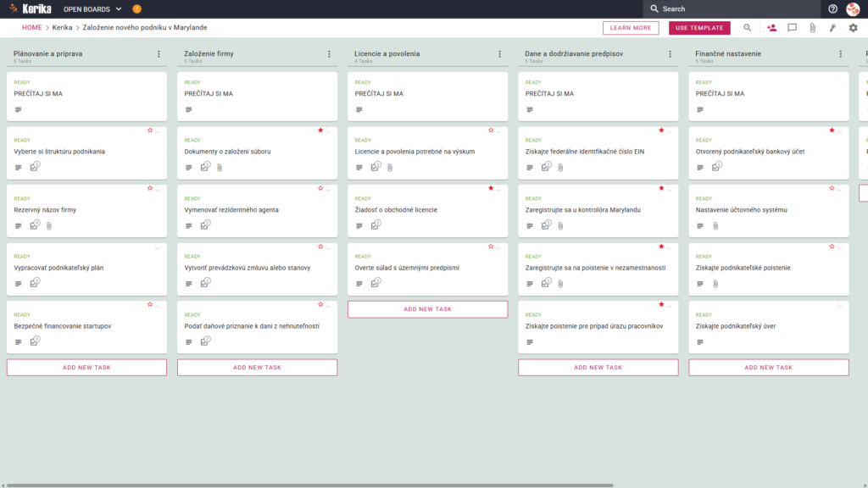Open the help question mark icon
This screenshot has height=488, width=868.
click(x=832, y=8)
